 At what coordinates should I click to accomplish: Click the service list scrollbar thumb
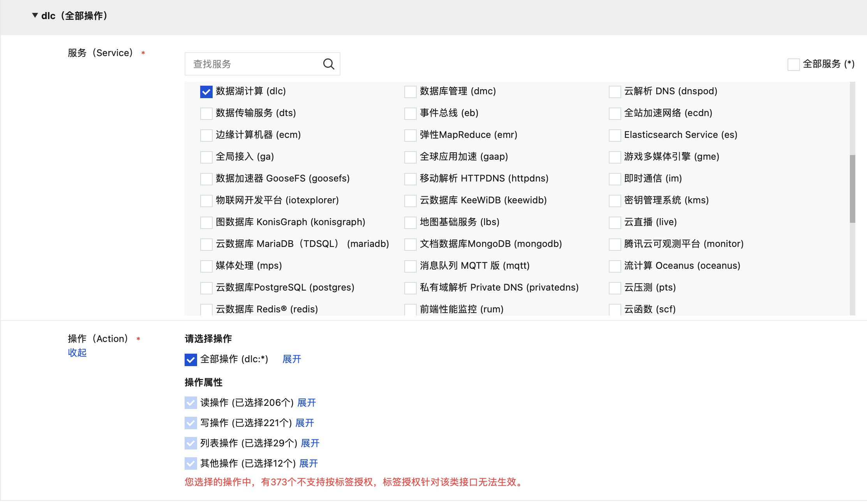pos(852,189)
